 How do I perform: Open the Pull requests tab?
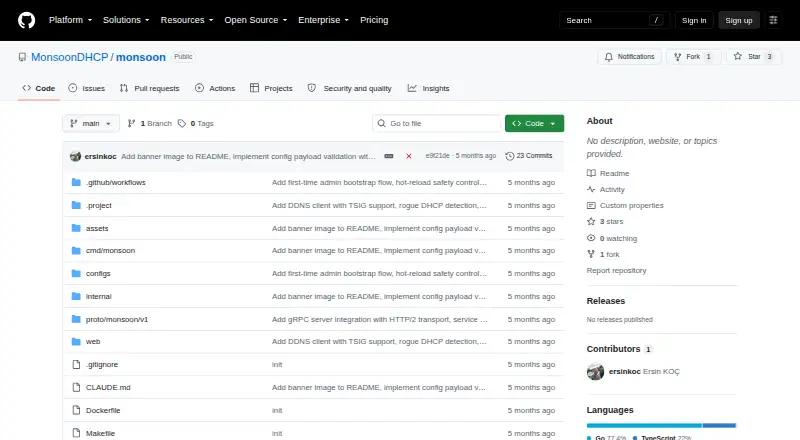149,88
